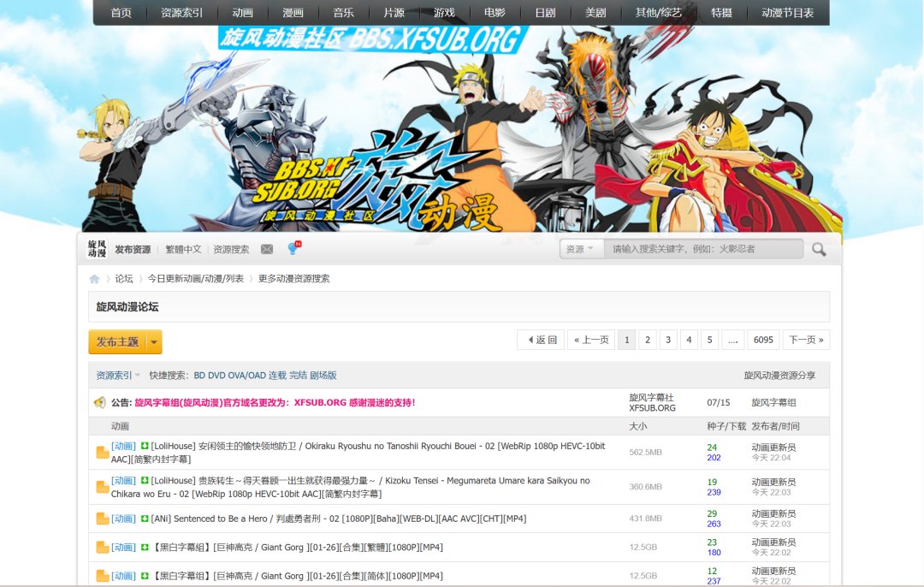The height and width of the screenshot is (587, 924).
Task: Click green download icon on 安闲领主 row
Action: [x=145, y=446]
